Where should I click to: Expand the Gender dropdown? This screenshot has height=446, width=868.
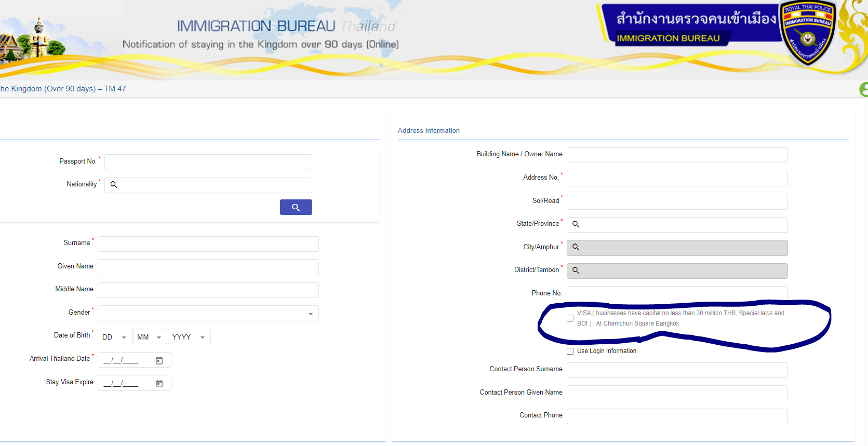[208, 314]
